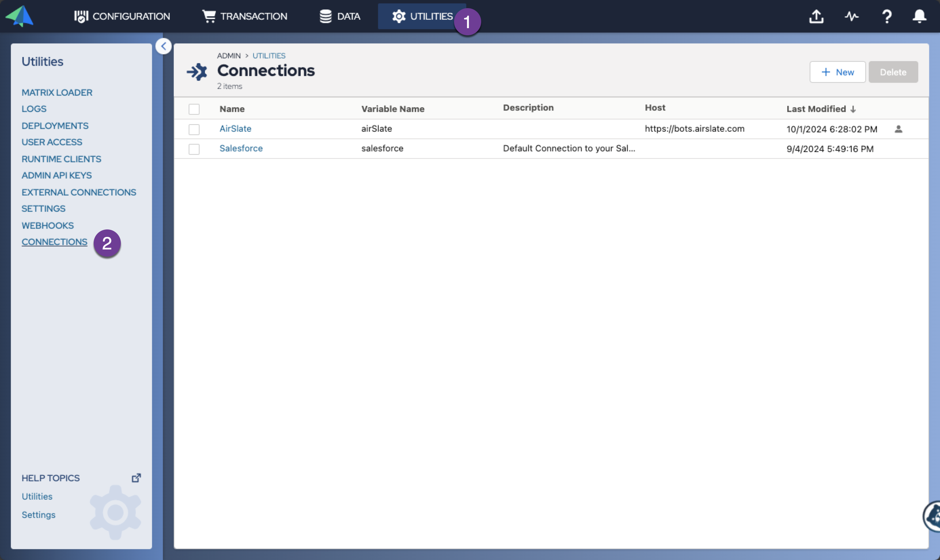940x560 pixels.
Task: Sort by the Variable Name column
Action: 393,109
